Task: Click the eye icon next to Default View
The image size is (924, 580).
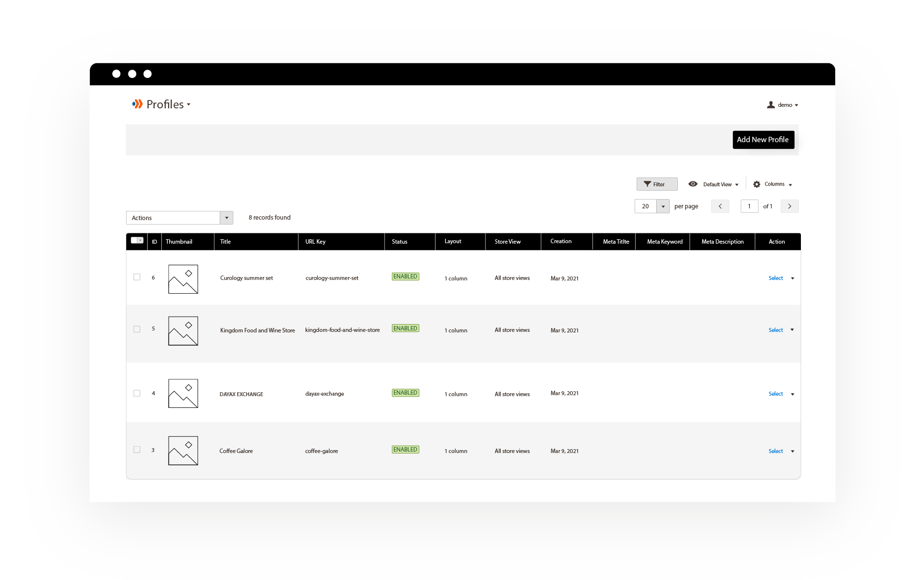Action: point(693,184)
